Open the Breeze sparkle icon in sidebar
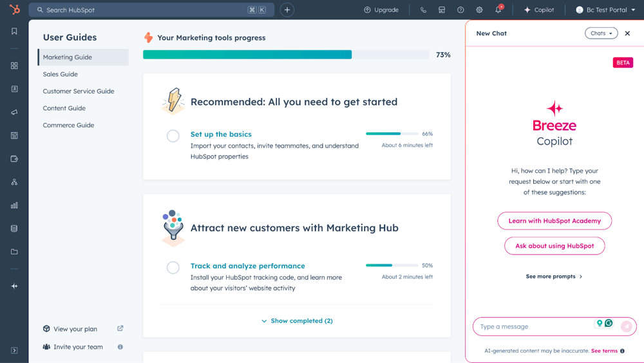Screen dimensions: 644x363 tap(14, 286)
